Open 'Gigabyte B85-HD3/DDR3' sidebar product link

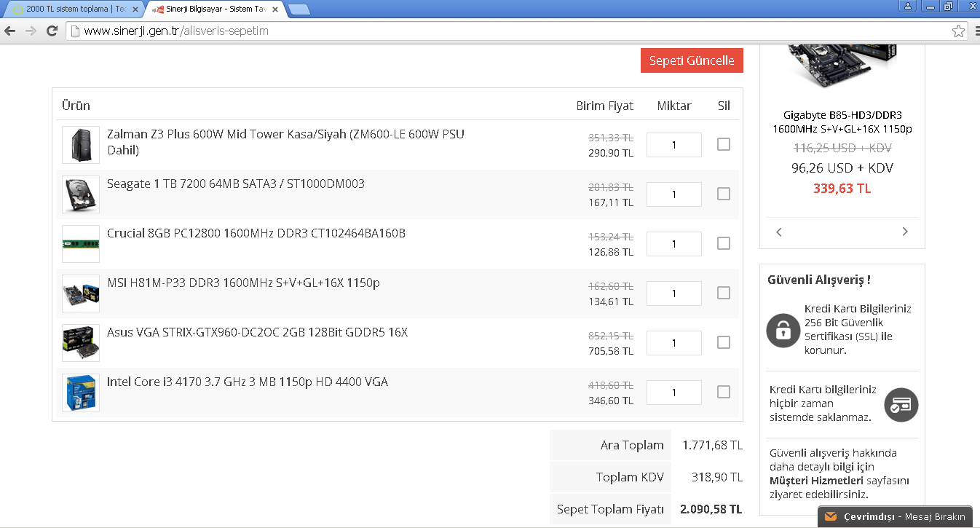point(842,122)
